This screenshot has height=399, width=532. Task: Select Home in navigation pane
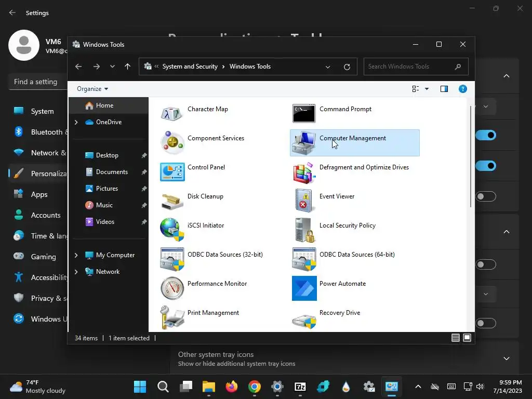[109, 105]
